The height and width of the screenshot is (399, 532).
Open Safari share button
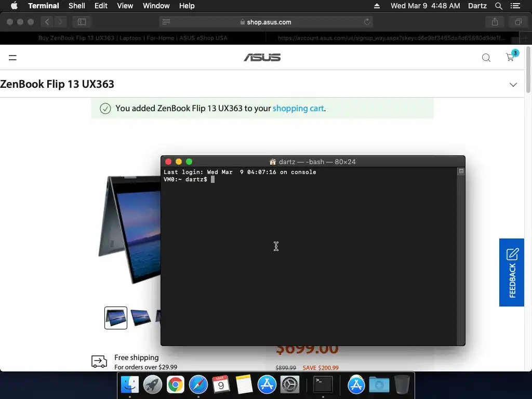coord(495,22)
